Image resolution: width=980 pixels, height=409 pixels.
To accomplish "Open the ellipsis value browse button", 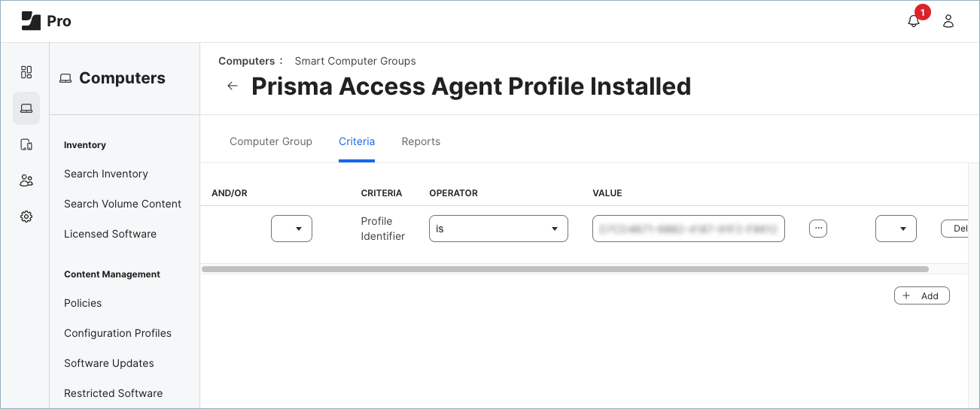I will point(818,229).
